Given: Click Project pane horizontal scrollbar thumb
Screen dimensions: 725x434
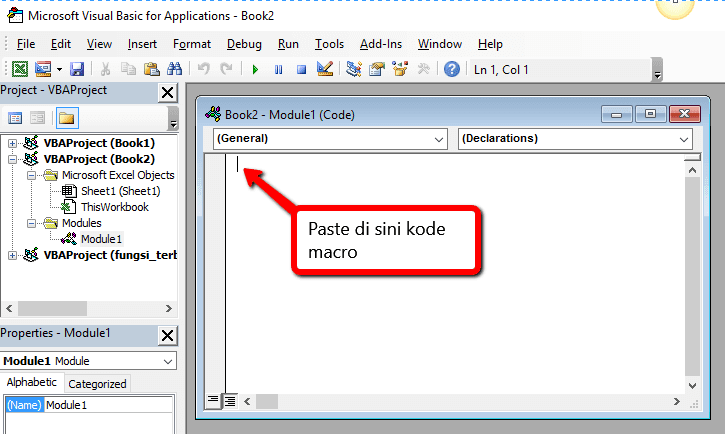Looking at the screenshot, I should [x=52, y=308].
